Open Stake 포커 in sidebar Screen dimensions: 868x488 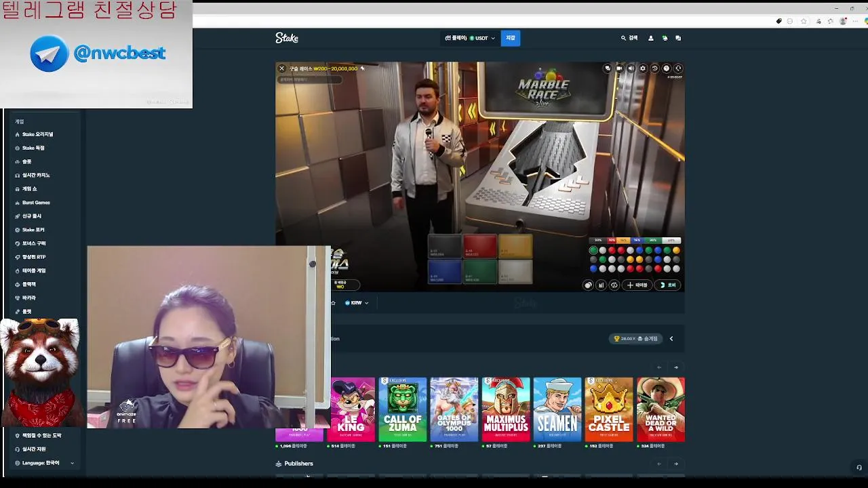click(33, 230)
